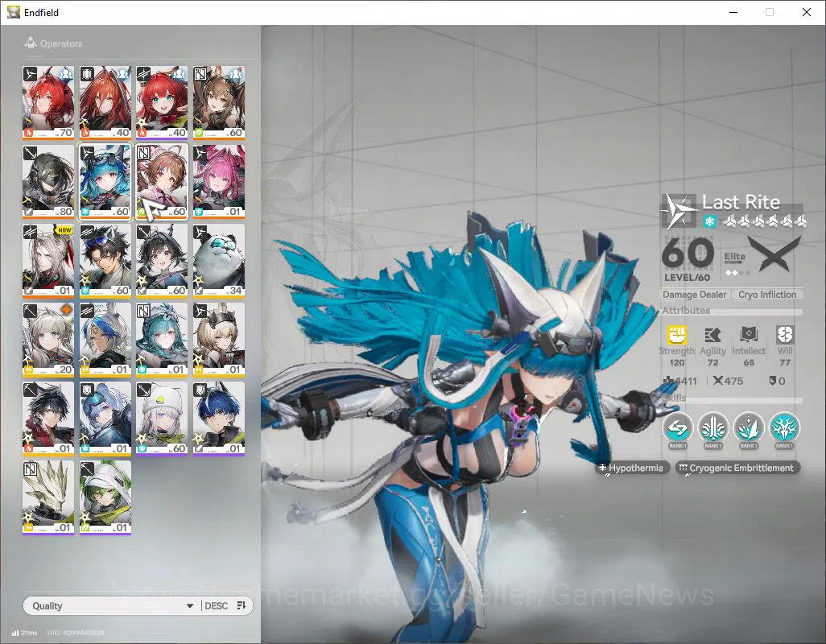The width and height of the screenshot is (826, 644).
Task: Select the red-haired operator at level 70
Action: [48, 103]
